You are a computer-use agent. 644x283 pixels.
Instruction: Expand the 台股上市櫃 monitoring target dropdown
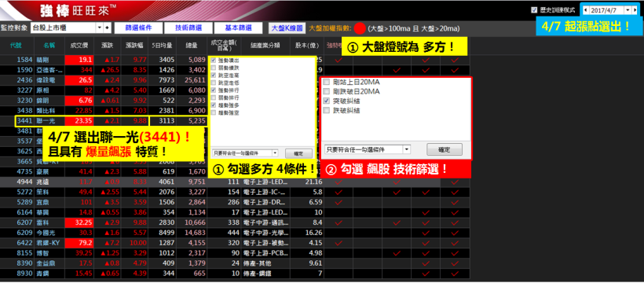100,28
